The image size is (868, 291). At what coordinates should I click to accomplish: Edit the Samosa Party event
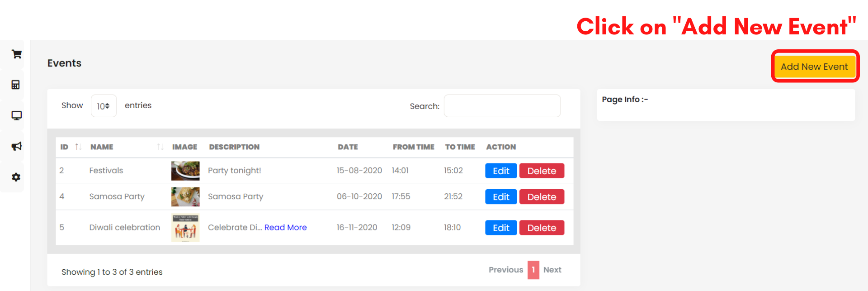[500, 197]
